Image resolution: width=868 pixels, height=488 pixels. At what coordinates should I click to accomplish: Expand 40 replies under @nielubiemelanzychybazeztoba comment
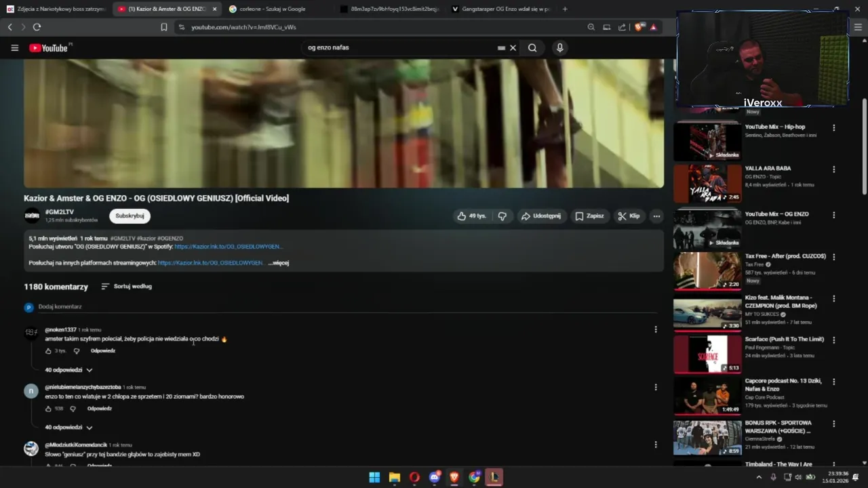pyautogui.click(x=68, y=428)
